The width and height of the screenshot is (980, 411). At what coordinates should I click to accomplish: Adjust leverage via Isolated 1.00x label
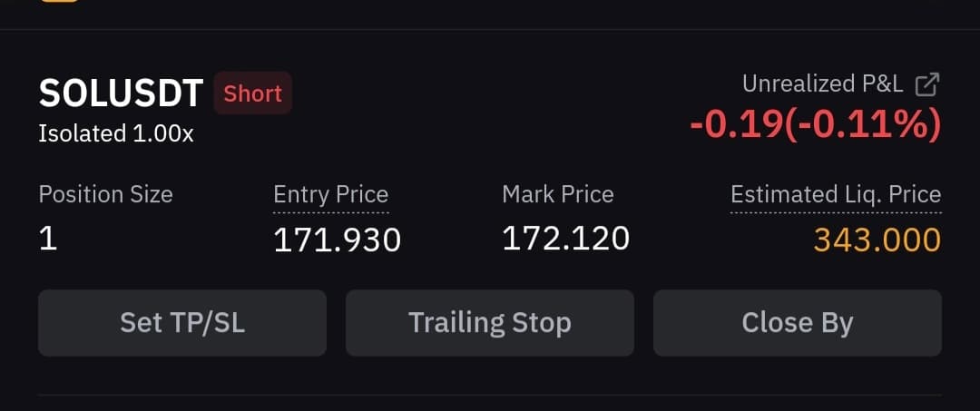tap(116, 133)
